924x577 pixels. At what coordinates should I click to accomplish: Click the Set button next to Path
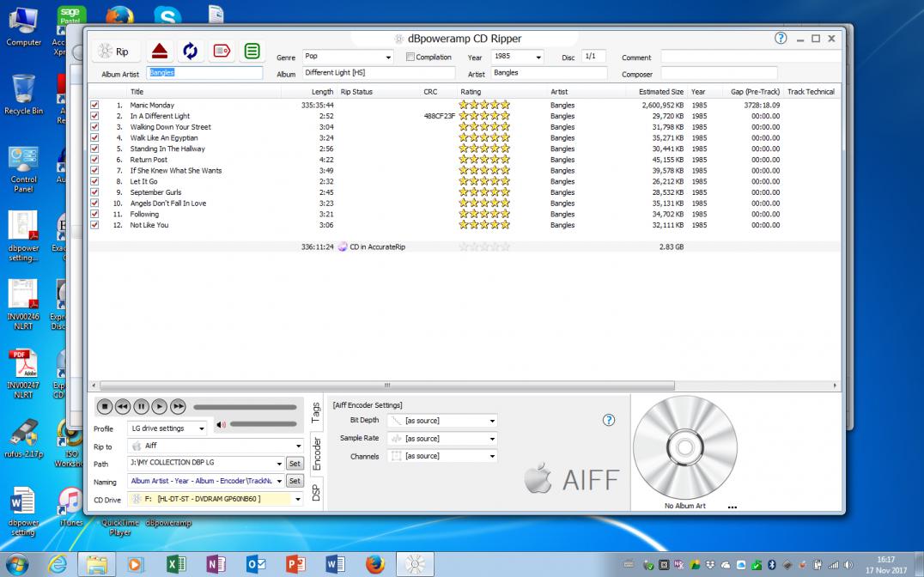coord(294,464)
